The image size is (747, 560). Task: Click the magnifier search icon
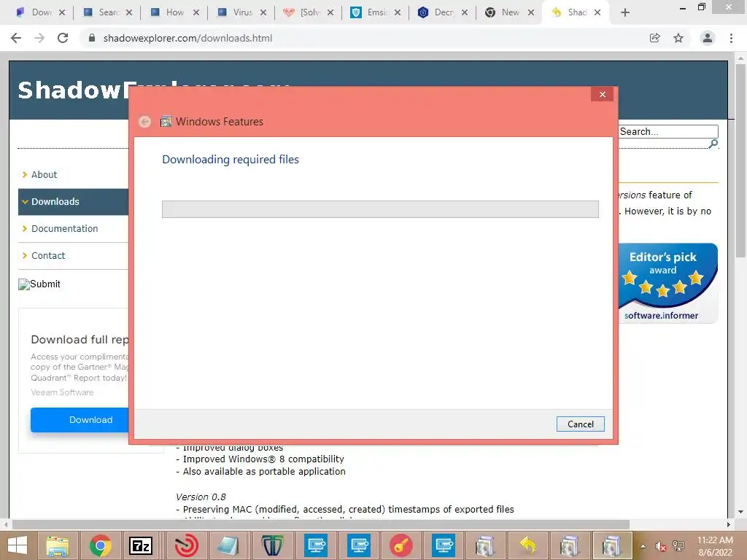(713, 144)
